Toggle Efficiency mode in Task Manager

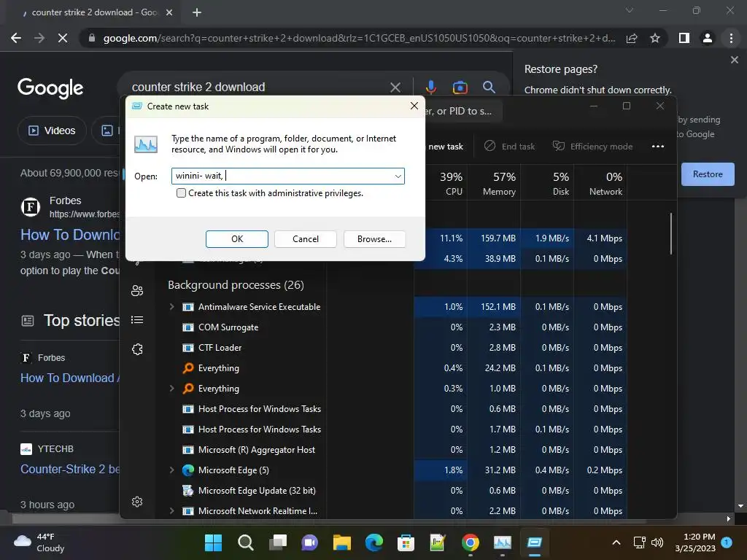[592, 146]
